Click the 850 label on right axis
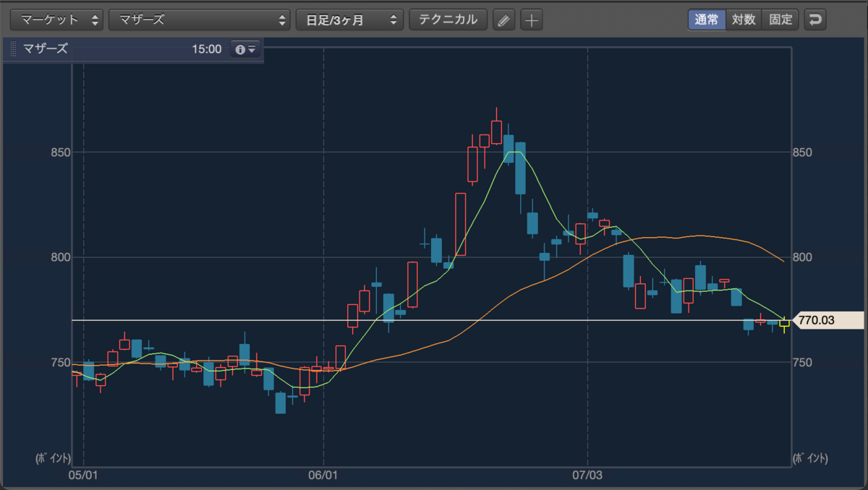Screen dimensions: 868x490 coord(803,152)
